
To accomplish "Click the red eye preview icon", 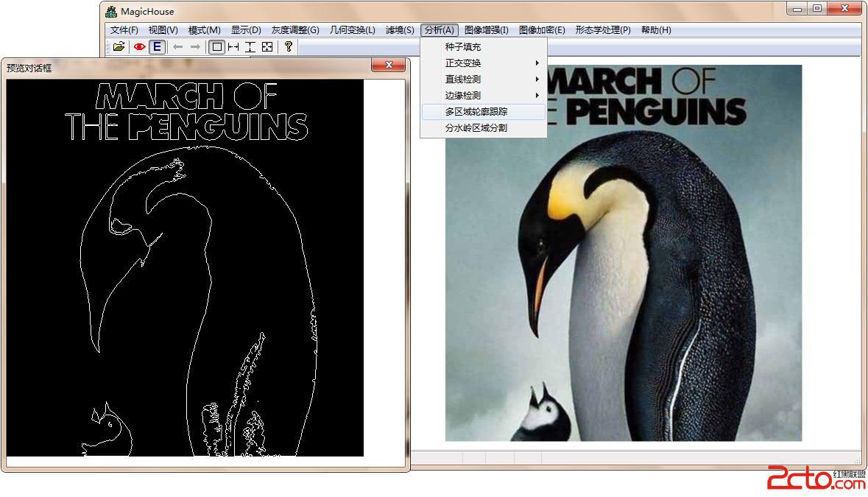I will 139,47.
